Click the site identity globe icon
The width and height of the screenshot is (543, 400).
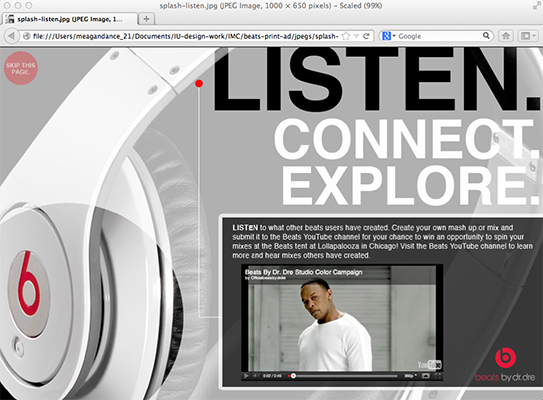tap(26, 36)
